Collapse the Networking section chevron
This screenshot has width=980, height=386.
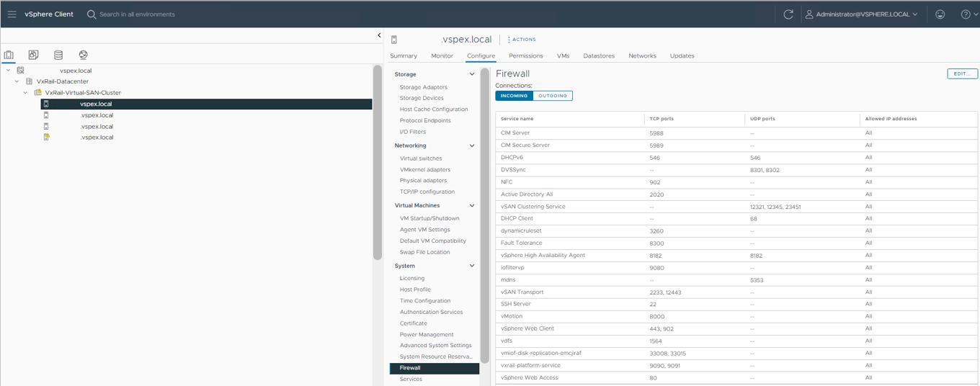pos(472,145)
